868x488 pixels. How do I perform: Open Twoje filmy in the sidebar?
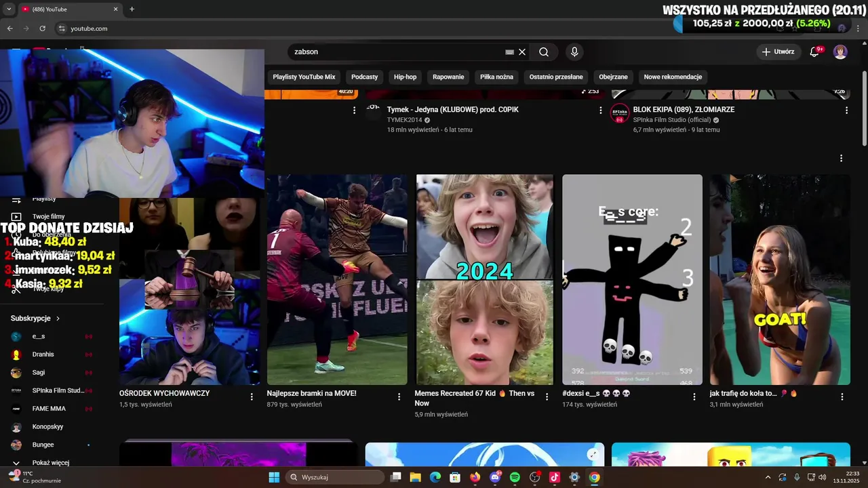tap(47, 216)
